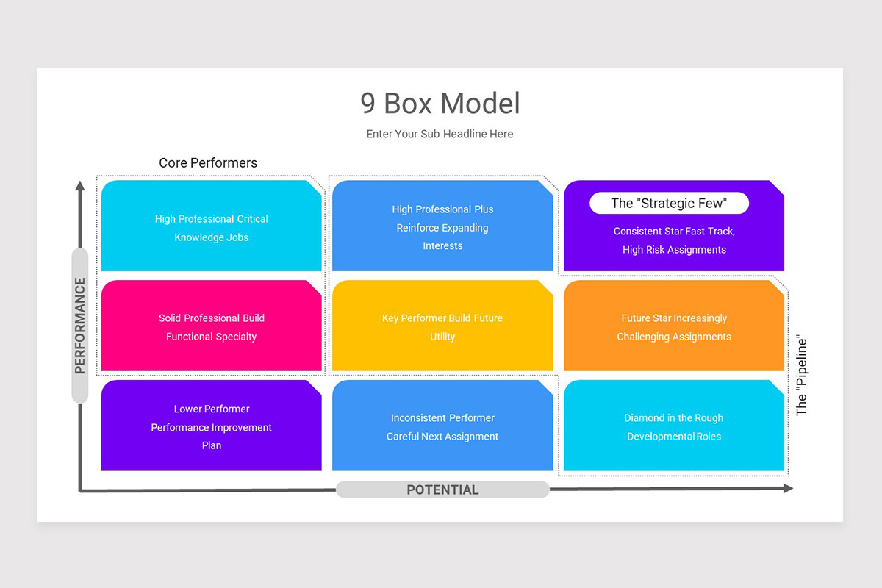Click the folded corner of the orange box
This screenshot has width=882, height=588.
point(777,287)
